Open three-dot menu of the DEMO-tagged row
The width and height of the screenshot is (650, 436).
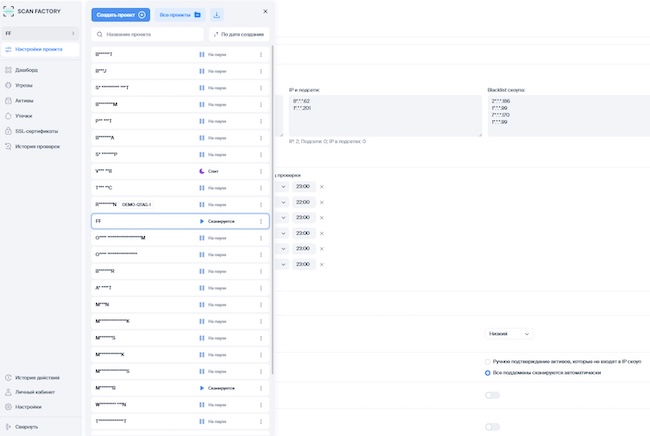click(261, 205)
